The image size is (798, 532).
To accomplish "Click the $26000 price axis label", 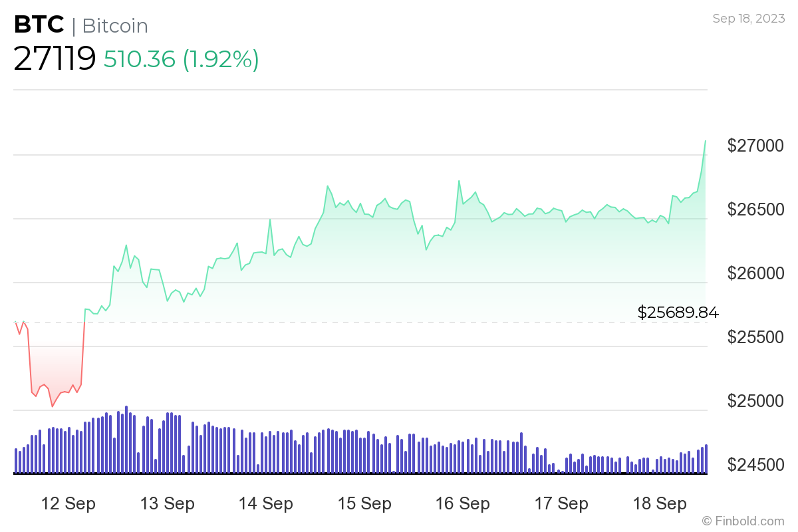I will [757, 273].
